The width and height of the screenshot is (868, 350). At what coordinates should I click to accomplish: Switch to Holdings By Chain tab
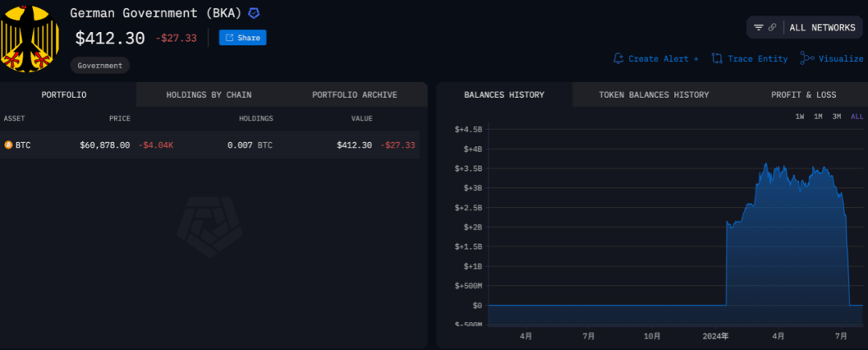tap(208, 95)
